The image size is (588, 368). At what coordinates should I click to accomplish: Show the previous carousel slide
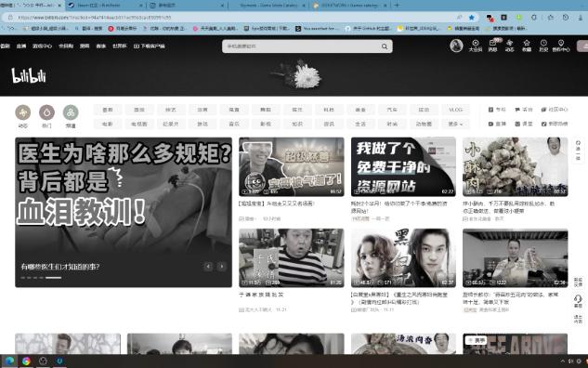[x=208, y=267]
